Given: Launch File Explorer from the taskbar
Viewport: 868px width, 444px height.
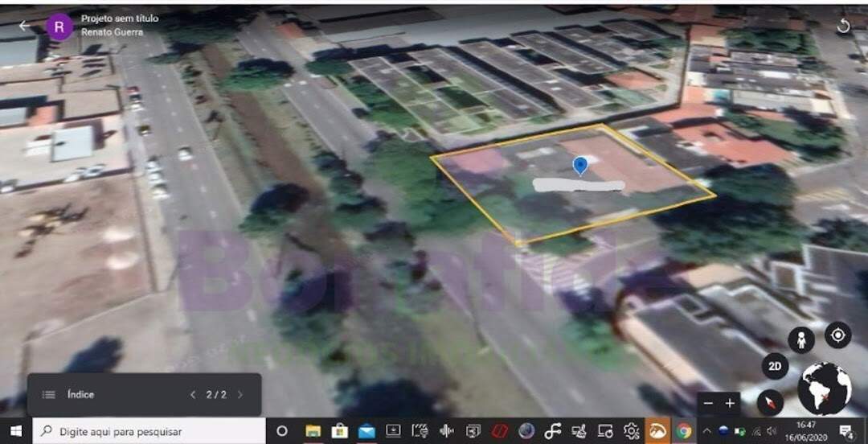Looking at the screenshot, I should coord(313,431).
